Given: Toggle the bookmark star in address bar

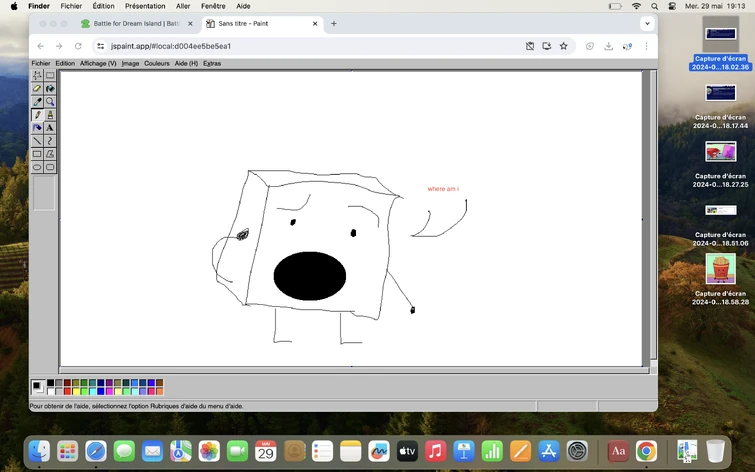Looking at the screenshot, I should click(x=563, y=46).
